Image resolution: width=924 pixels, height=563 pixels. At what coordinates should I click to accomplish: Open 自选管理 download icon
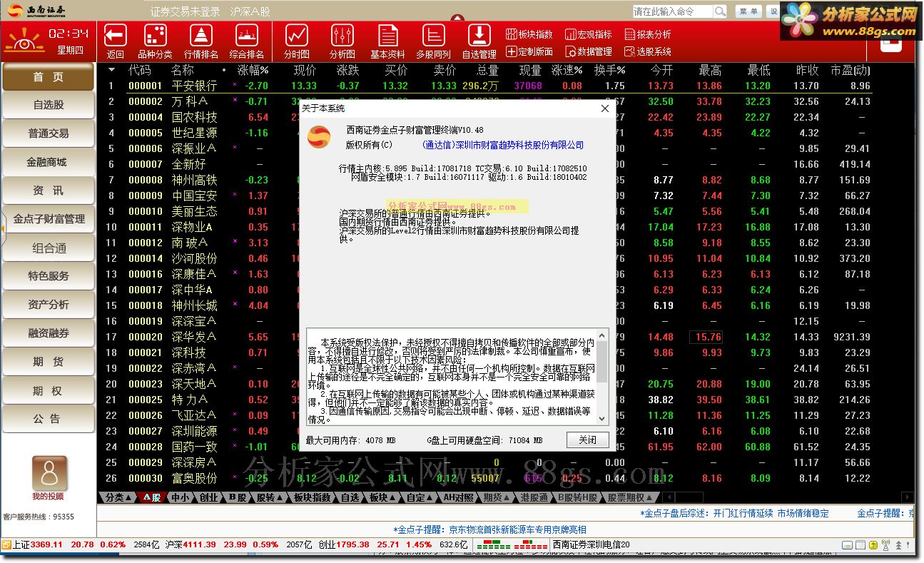click(x=479, y=36)
